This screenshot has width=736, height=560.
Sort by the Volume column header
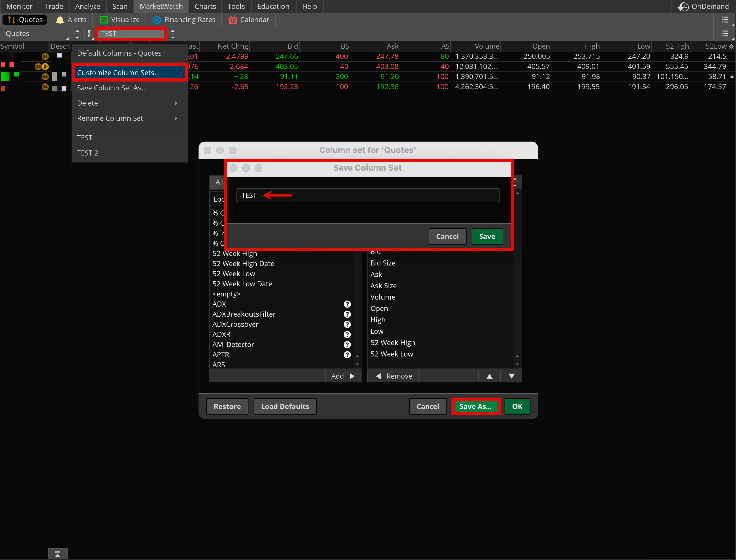(475, 46)
